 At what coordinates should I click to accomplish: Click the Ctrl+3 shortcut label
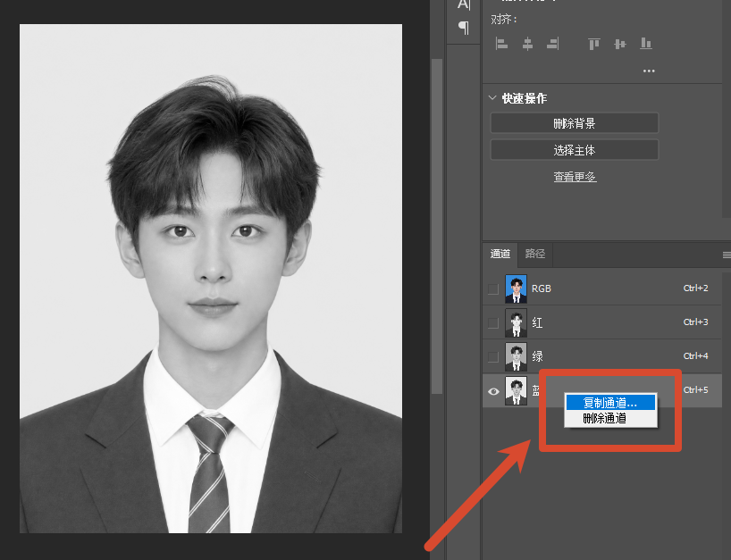coord(695,322)
